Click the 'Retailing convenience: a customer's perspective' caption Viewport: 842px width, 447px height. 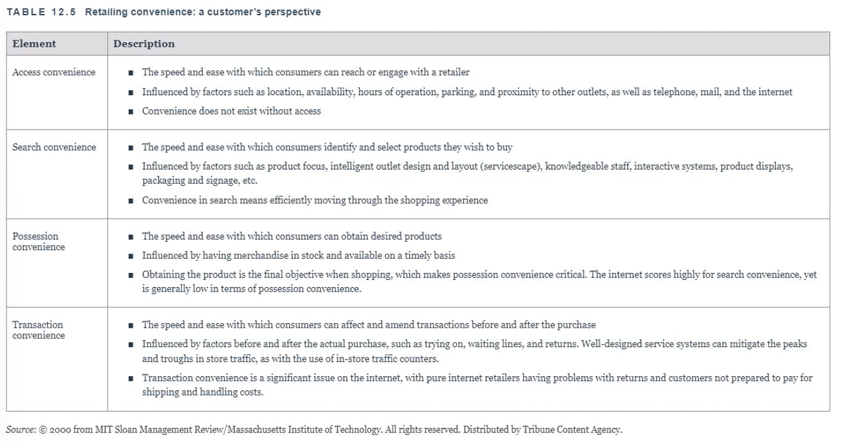coord(203,12)
